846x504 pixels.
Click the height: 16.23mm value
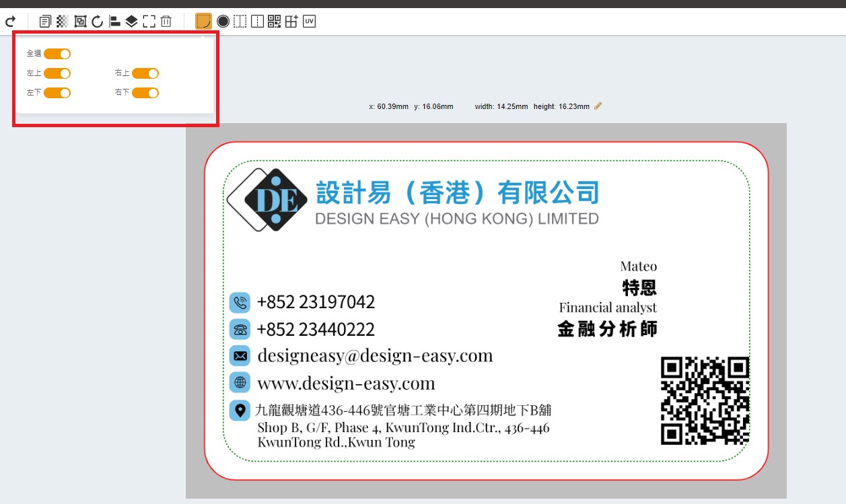click(x=561, y=106)
